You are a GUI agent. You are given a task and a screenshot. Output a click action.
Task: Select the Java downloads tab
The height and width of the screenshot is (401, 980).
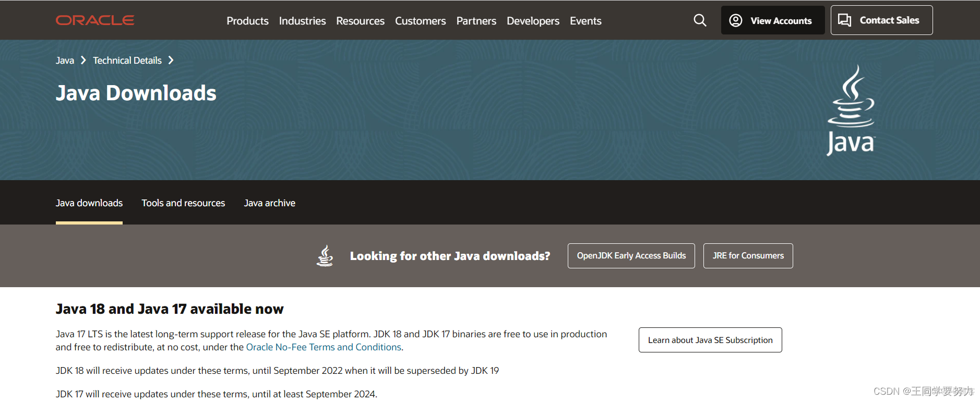point(89,203)
